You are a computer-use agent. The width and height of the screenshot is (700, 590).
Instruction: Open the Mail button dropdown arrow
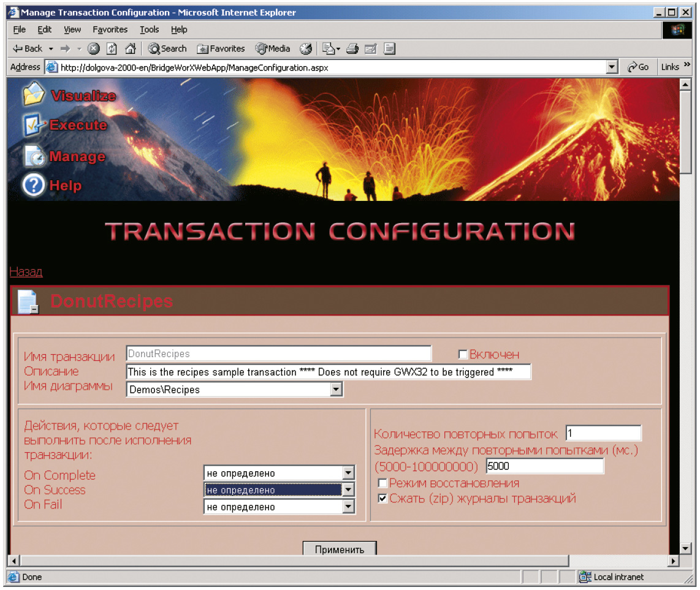338,48
